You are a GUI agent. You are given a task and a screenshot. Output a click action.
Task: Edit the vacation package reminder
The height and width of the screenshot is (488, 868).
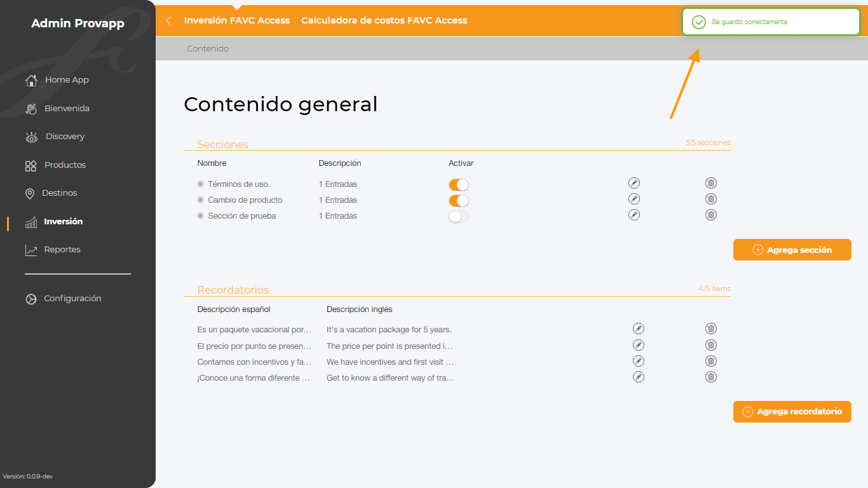(x=639, y=329)
